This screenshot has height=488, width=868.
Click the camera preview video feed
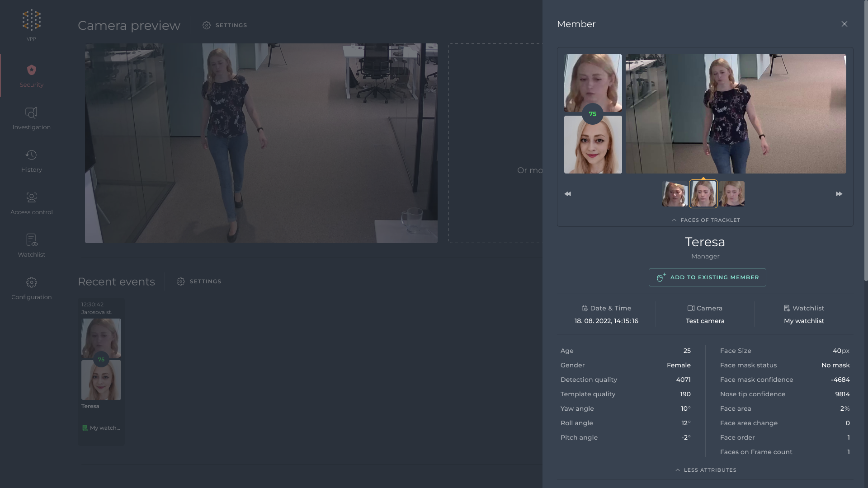(261, 143)
